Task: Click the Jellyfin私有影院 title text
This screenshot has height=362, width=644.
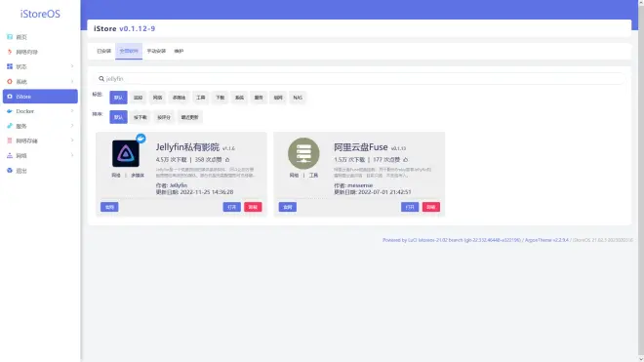Action: [x=187, y=147]
